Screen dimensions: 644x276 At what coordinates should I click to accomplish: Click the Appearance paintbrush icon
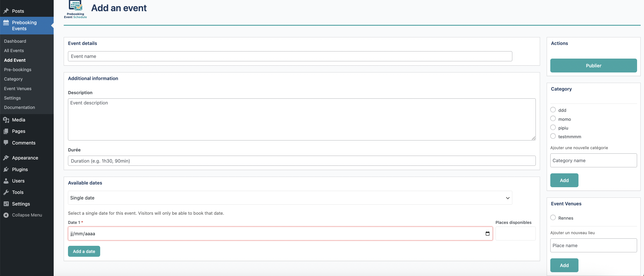tap(6, 158)
